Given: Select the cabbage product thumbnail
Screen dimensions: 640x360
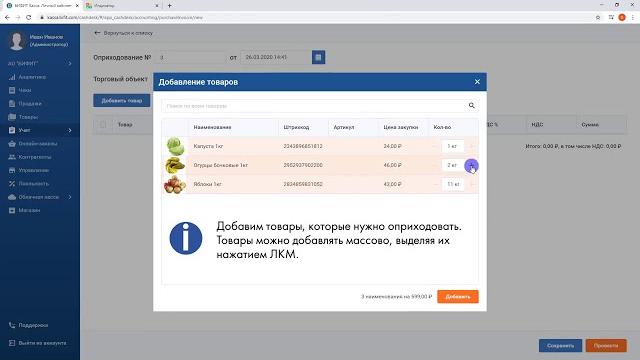Looking at the screenshot, I should pos(175,146).
